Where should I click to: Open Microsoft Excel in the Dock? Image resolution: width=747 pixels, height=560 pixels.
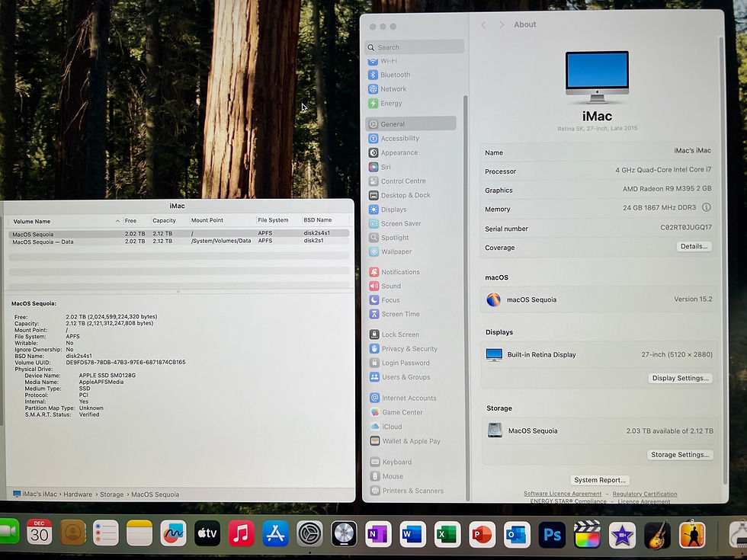coord(447,534)
